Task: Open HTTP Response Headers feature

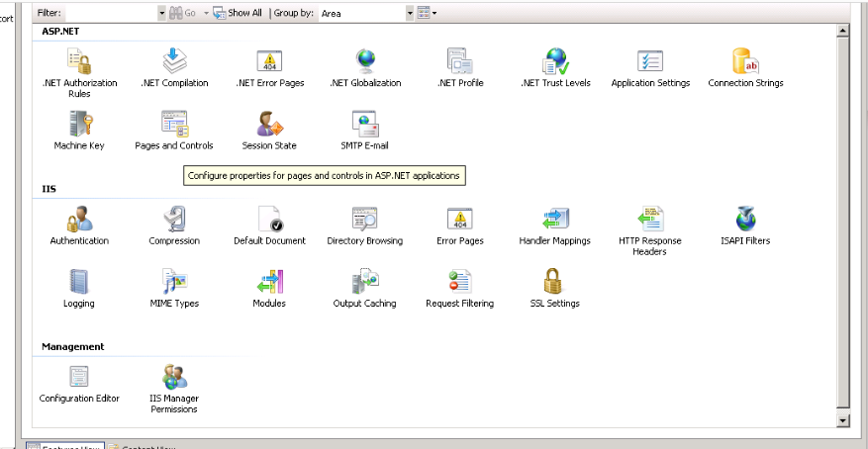Action: coord(650,230)
